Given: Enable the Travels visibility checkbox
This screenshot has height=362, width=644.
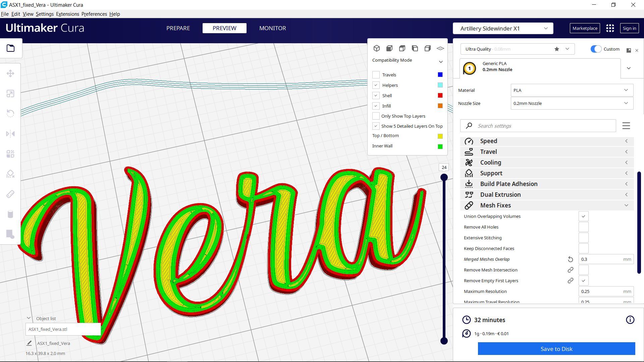Looking at the screenshot, I should click(376, 74).
